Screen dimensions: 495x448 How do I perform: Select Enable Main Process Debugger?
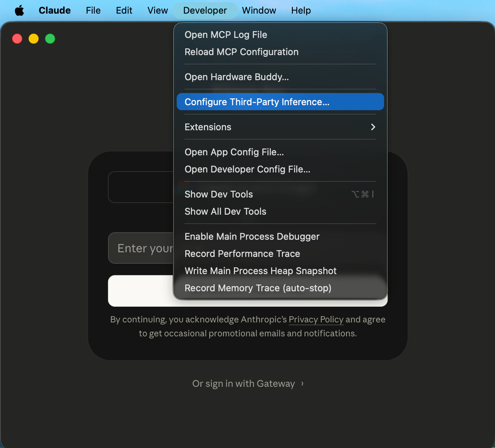click(x=280, y=237)
